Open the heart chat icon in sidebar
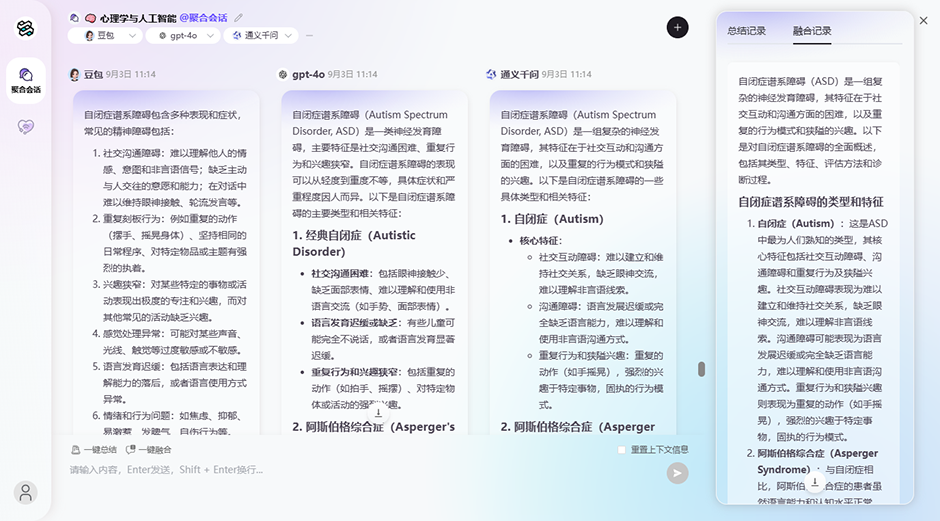Screen dimensions: 940x521 [x=26, y=127]
